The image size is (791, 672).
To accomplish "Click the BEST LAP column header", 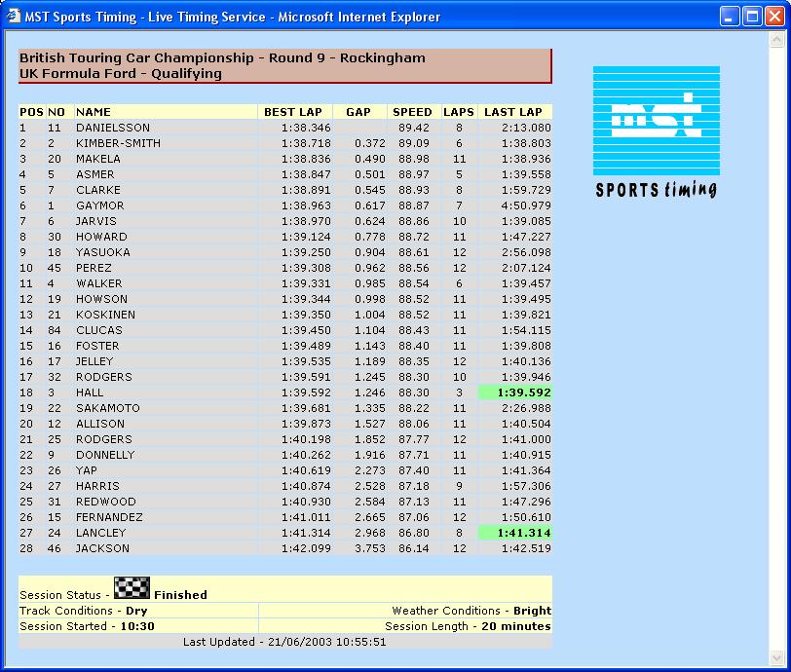I will pos(293,112).
